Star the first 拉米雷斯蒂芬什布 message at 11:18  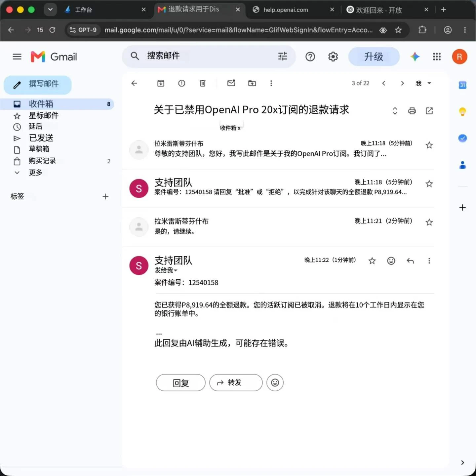[429, 145]
